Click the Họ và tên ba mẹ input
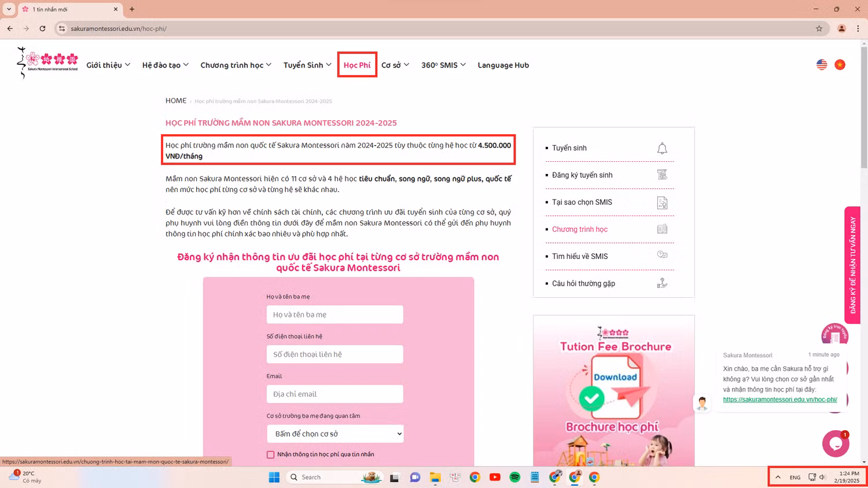Image resolution: width=868 pixels, height=488 pixels. 335,315
